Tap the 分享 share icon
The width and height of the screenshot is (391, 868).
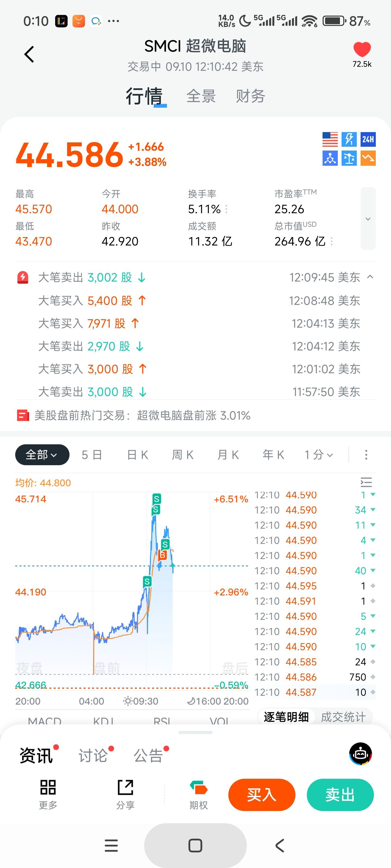click(x=125, y=794)
